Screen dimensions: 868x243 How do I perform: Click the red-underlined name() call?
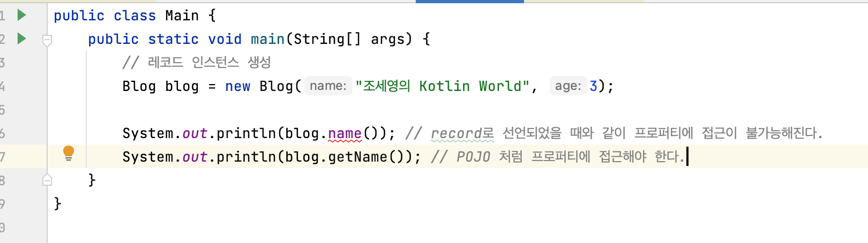pos(345,133)
